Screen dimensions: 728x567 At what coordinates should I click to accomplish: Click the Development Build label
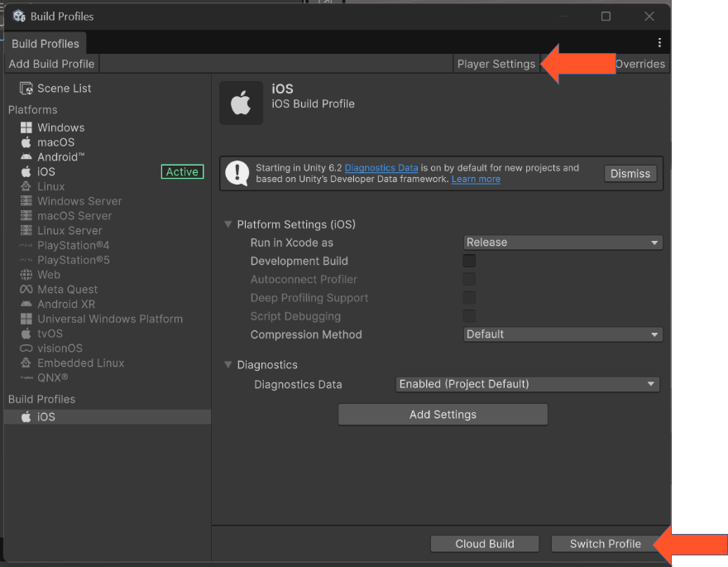point(299,261)
